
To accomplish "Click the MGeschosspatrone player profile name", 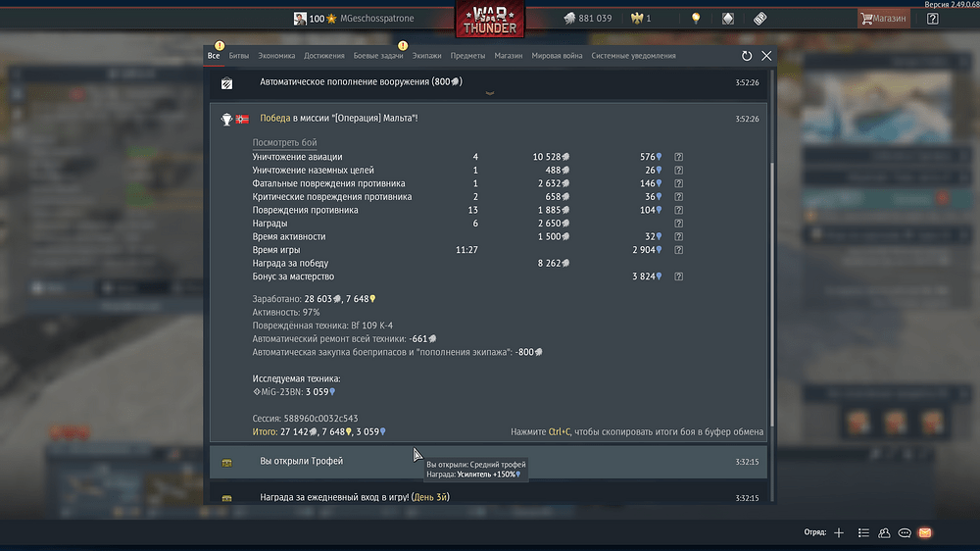I will pos(377,18).
